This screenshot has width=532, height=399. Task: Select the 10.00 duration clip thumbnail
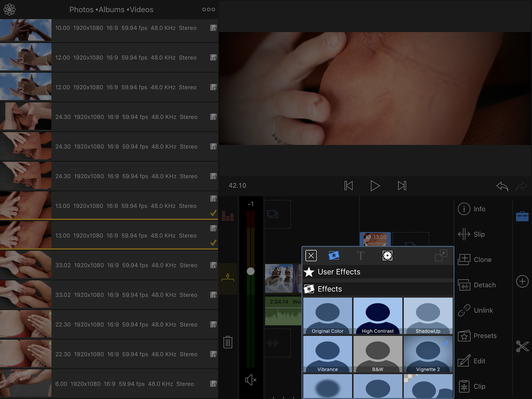point(26,30)
